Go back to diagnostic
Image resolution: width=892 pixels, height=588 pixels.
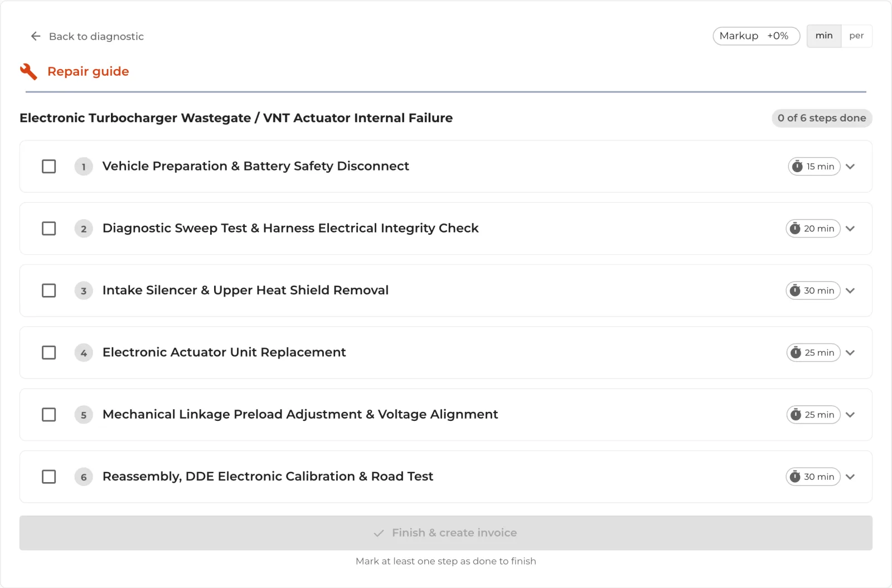pyautogui.click(x=88, y=36)
